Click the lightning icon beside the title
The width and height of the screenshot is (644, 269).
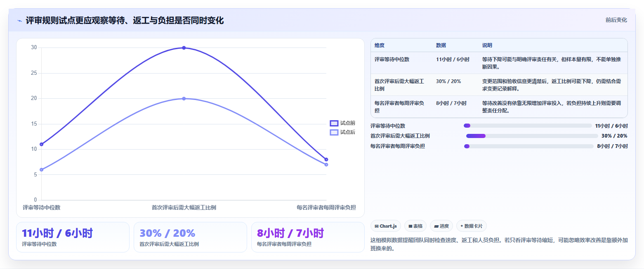(x=20, y=21)
